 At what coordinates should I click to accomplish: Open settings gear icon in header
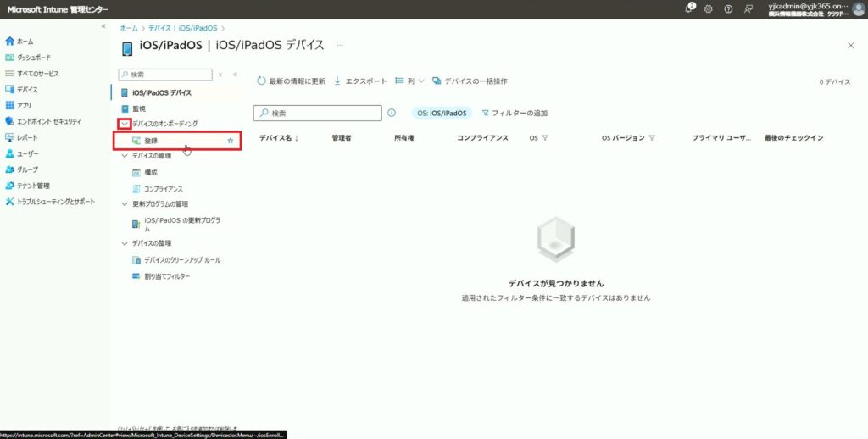click(x=708, y=8)
